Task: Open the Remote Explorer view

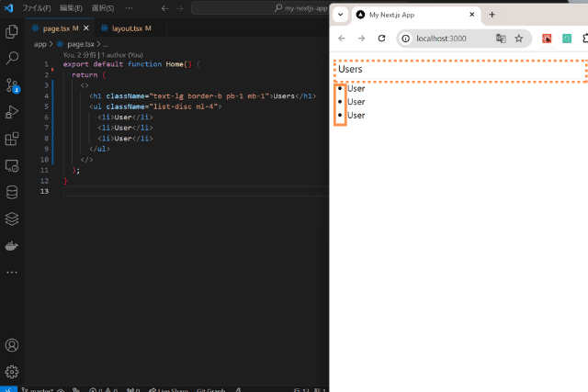Action: click(x=12, y=165)
